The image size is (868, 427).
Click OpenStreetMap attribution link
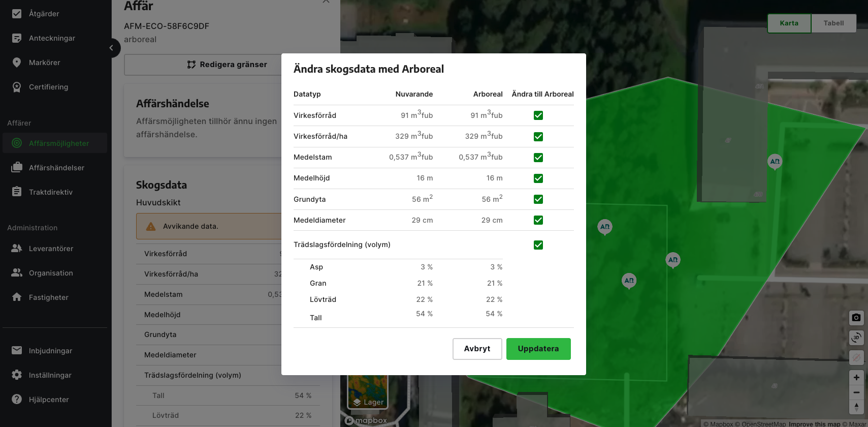click(760, 424)
